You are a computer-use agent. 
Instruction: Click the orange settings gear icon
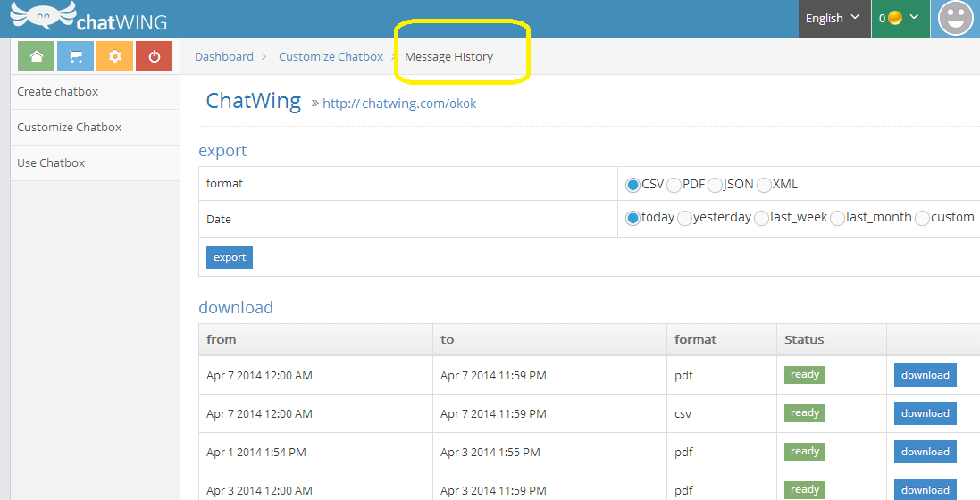click(x=114, y=56)
